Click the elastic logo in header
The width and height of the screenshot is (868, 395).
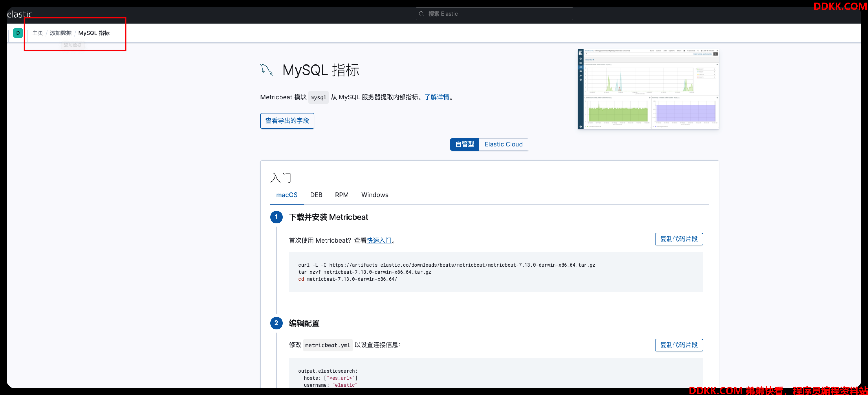tap(20, 14)
